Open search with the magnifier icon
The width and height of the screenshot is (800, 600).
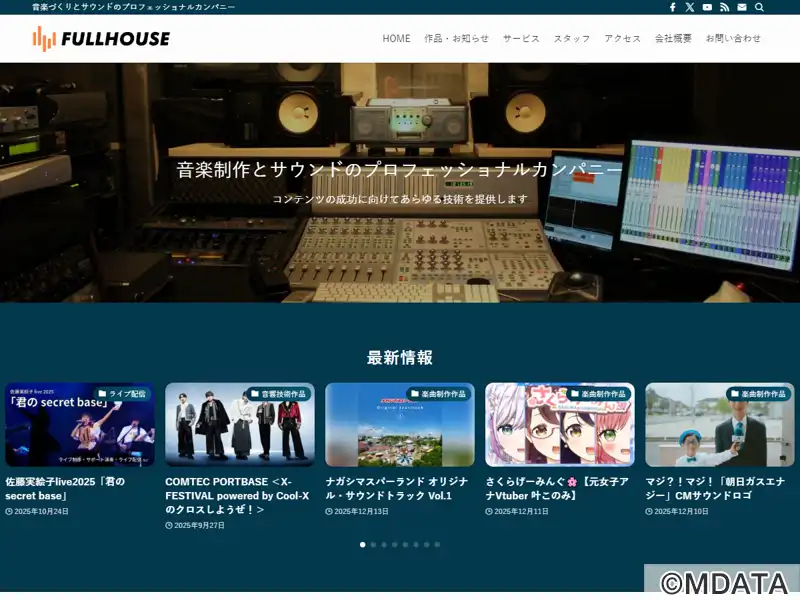pos(759,7)
